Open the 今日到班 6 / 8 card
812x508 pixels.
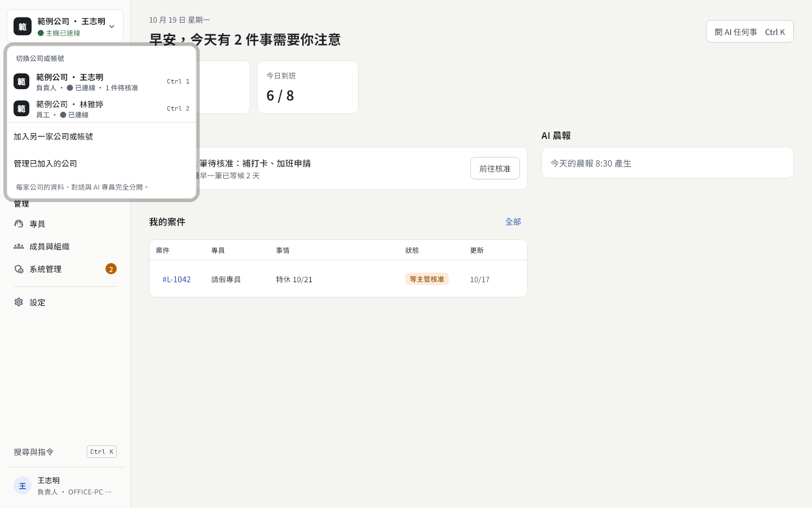(308, 87)
